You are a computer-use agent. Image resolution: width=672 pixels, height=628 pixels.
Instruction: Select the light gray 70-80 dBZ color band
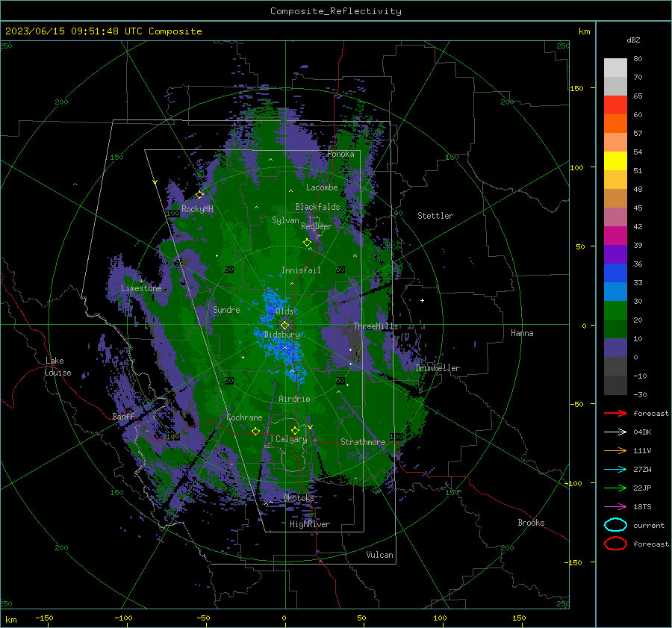point(615,68)
